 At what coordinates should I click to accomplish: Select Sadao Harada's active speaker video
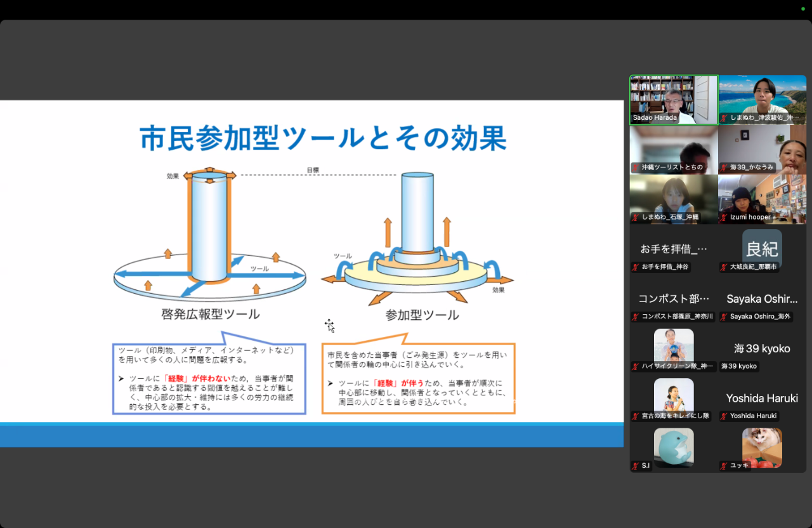[673, 97]
